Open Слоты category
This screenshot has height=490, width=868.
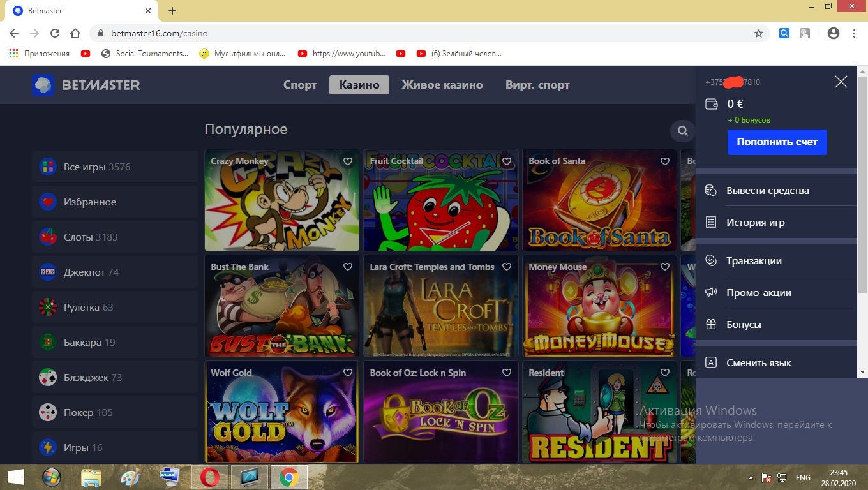[115, 237]
